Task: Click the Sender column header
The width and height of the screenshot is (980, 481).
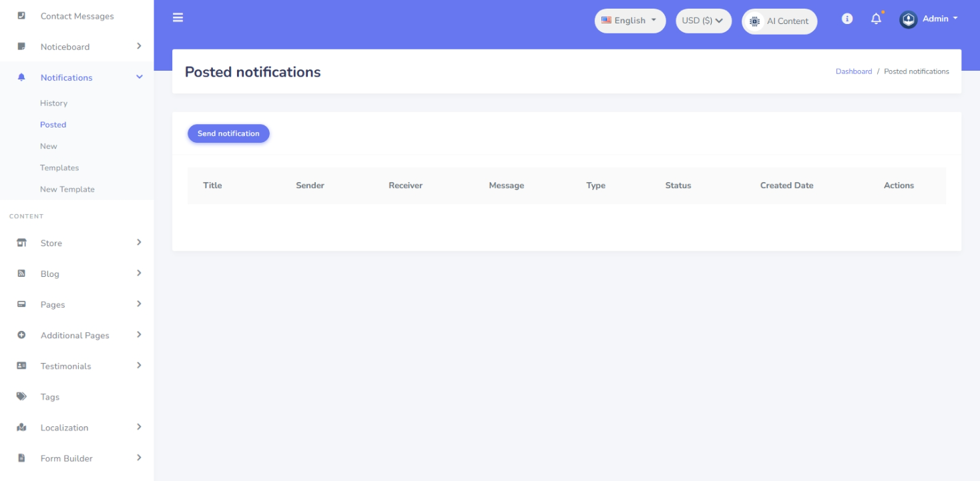Action: tap(310, 185)
